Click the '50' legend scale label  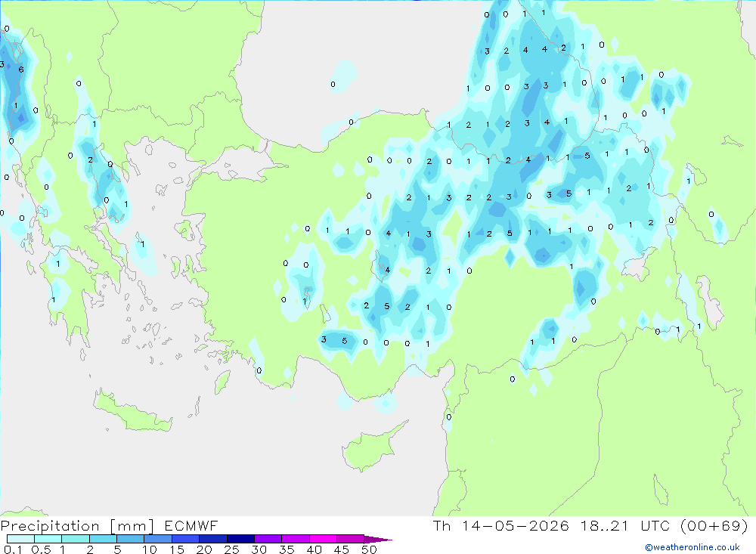(x=369, y=549)
